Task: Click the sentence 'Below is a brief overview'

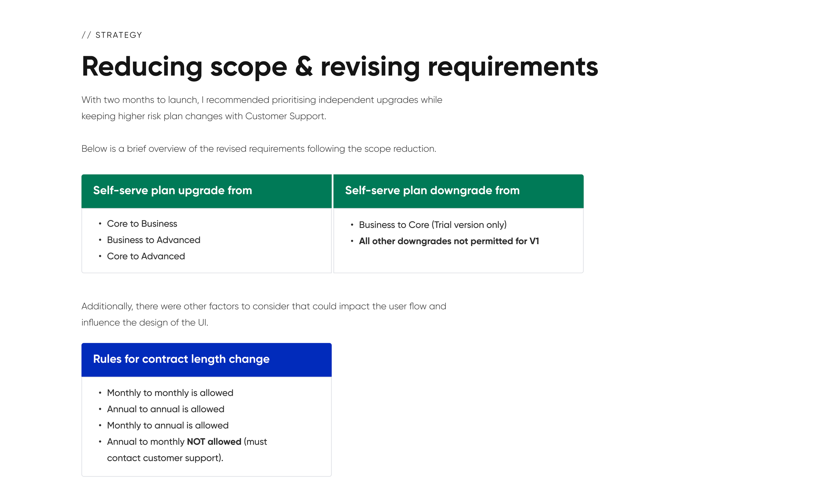Action: point(258,149)
